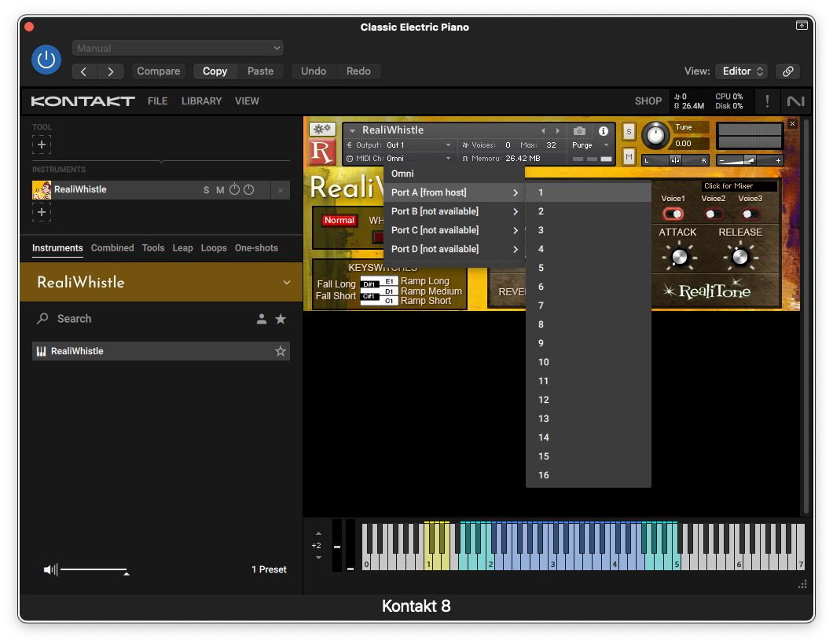Select RealiWhistle preset in browser list
The height and width of the screenshot is (644, 833).
(x=161, y=351)
